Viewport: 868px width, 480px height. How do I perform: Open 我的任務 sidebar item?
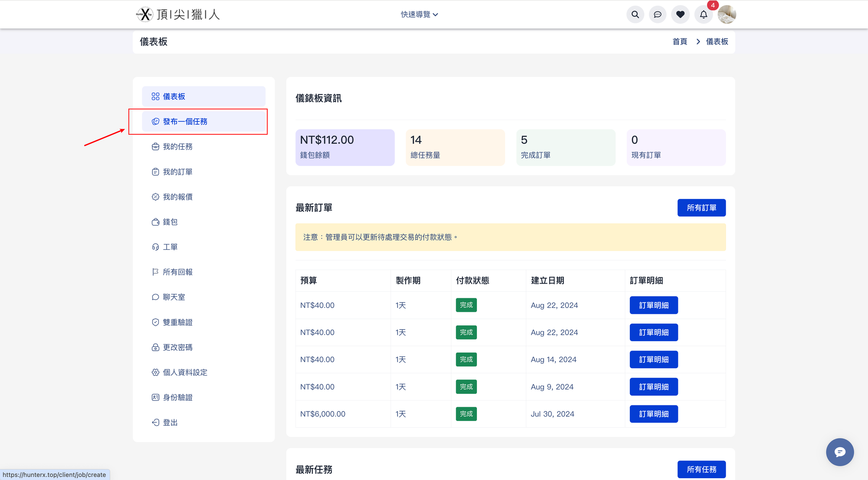click(178, 147)
